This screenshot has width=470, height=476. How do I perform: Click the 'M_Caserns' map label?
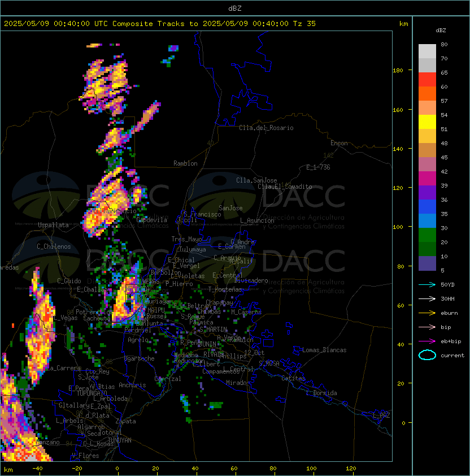click(246, 311)
